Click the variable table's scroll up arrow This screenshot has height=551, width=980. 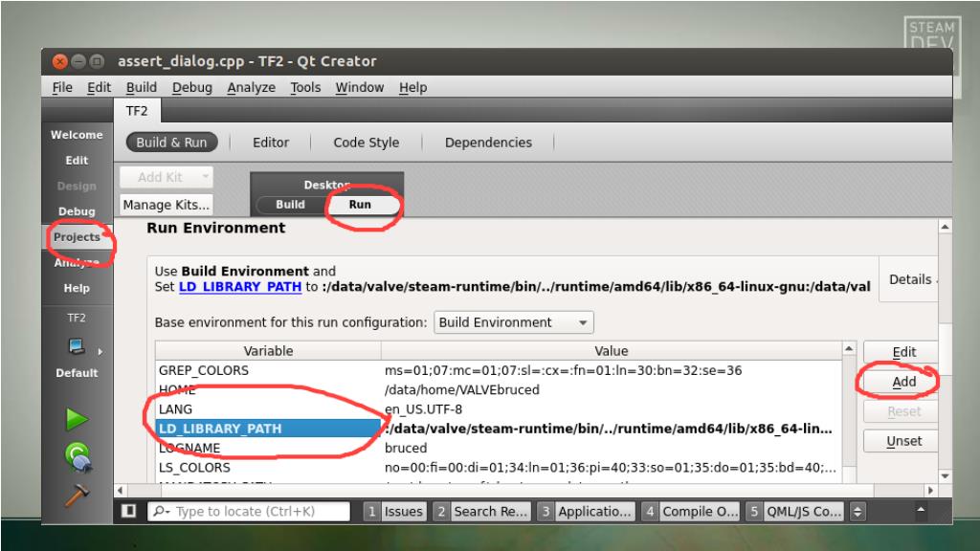pos(849,348)
